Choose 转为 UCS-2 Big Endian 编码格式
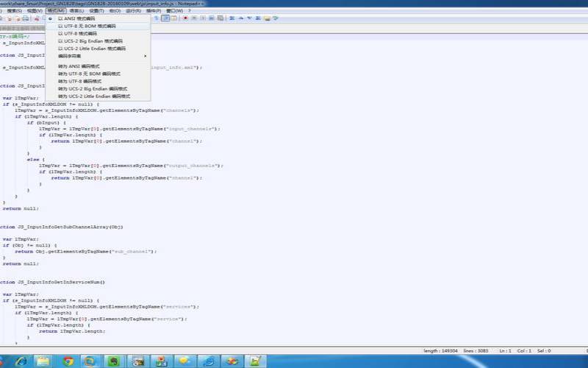The image size is (588, 368). (x=98, y=88)
